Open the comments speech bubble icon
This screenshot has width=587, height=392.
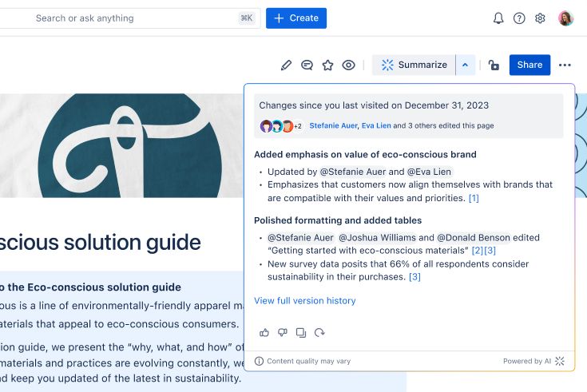point(307,65)
